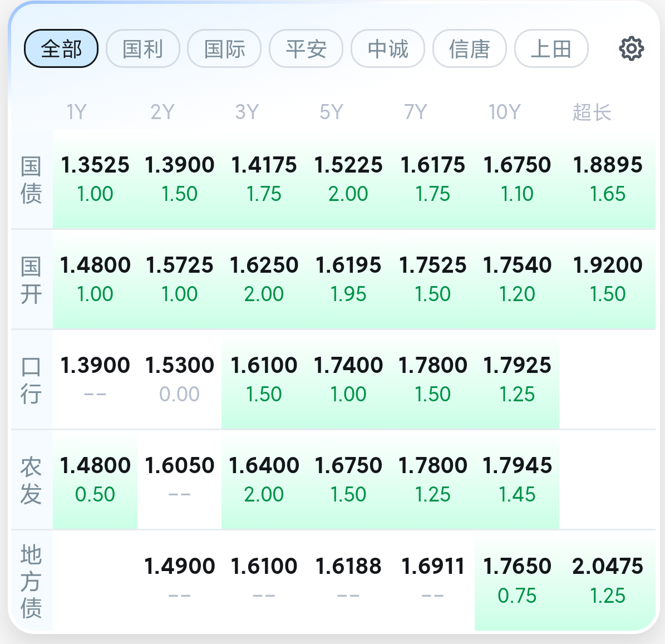Choose the 中诚 tab

(x=388, y=48)
